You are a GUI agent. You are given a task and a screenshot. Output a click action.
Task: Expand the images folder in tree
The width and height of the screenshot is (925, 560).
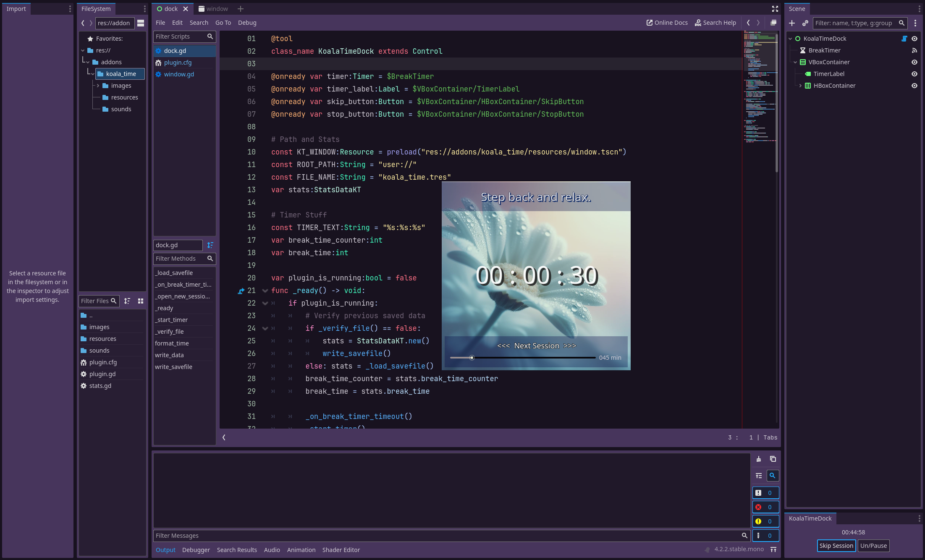[98, 86]
